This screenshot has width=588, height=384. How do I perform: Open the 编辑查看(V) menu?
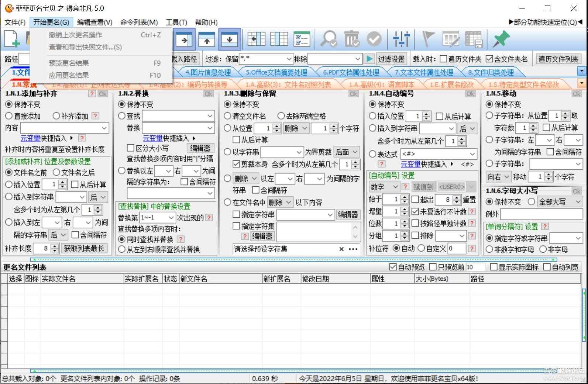[x=94, y=22]
